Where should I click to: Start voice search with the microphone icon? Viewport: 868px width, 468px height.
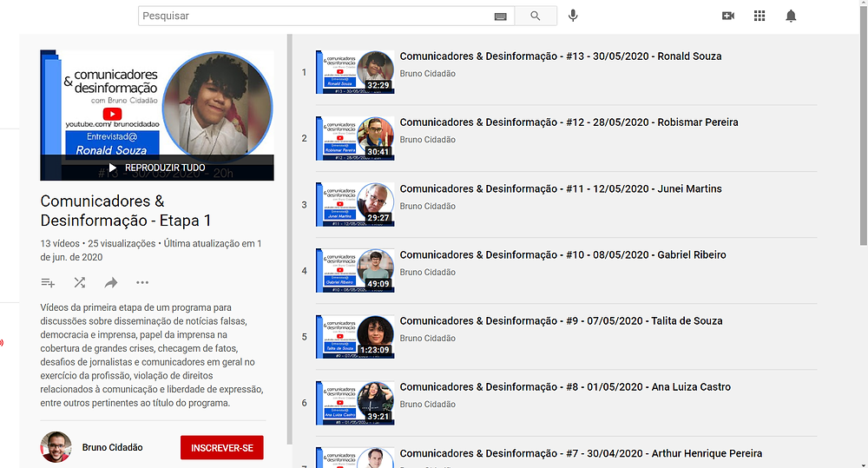click(x=573, y=16)
